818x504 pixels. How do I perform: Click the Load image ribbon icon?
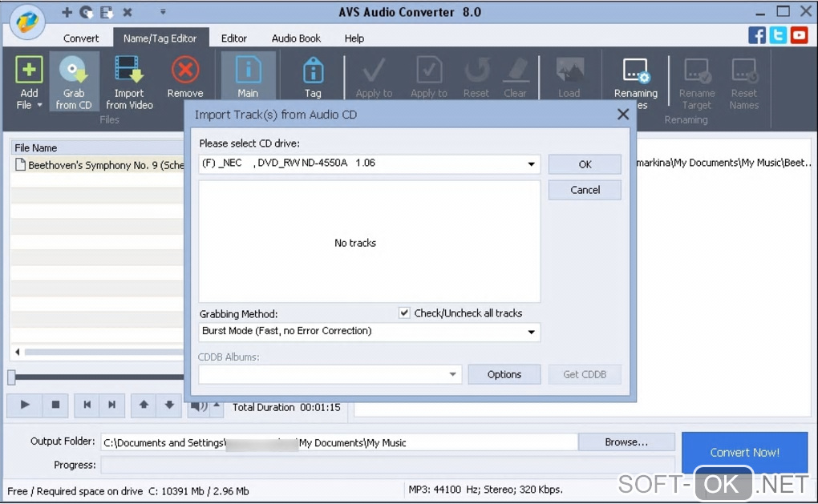pyautogui.click(x=569, y=70)
